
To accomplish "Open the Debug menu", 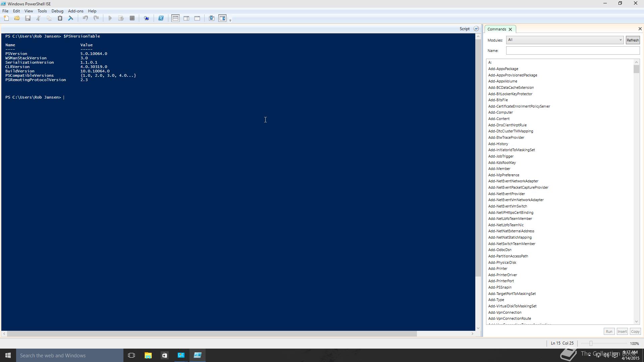I will (x=57, y=11).
